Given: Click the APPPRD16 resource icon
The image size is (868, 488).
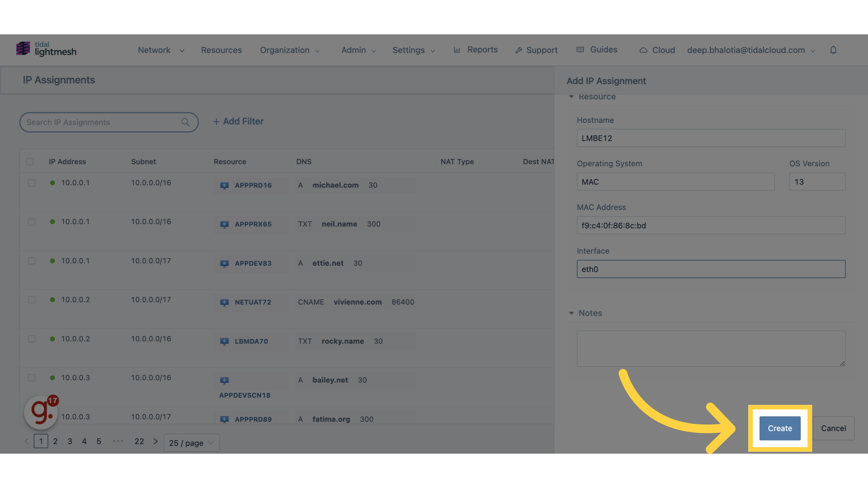Looking at the screenshot, I should coord(224,185).
